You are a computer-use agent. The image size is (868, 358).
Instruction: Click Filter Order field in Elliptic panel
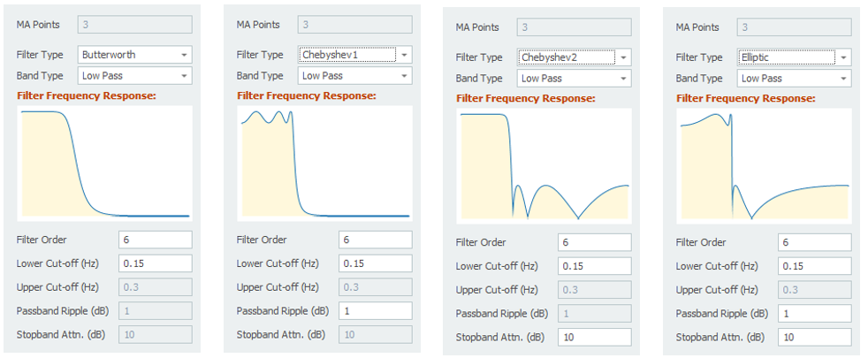coord(814,242)
